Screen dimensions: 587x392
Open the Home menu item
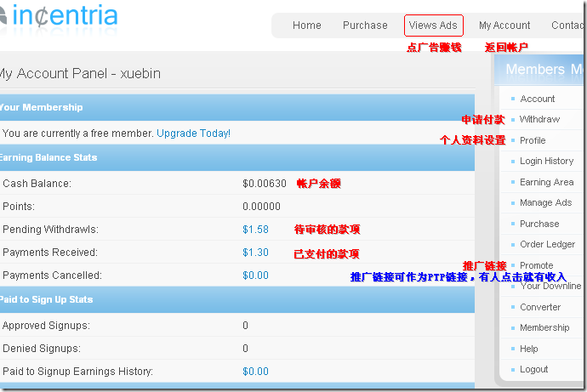[x=306, y=26]
